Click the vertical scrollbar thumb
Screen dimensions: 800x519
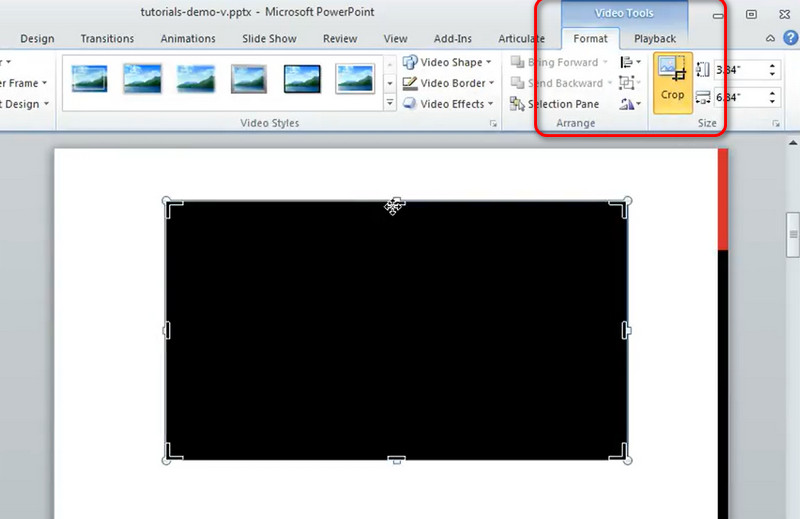[793, 234]
